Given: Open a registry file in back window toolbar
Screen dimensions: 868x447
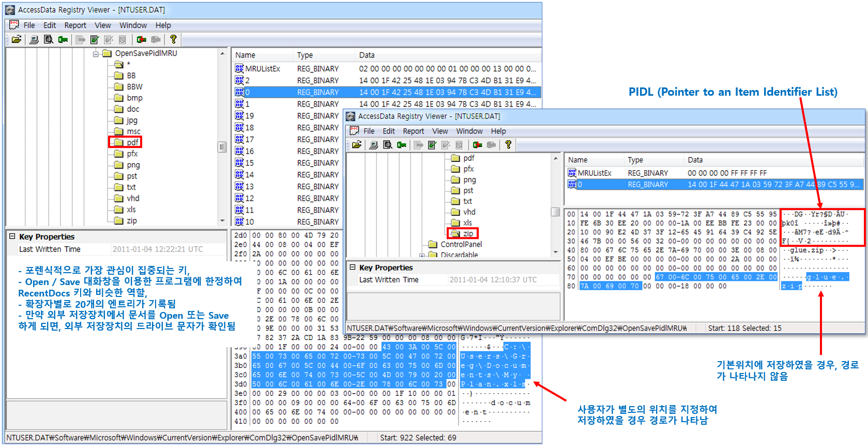Looking at the screenshot, I should [x=17, y=39].
